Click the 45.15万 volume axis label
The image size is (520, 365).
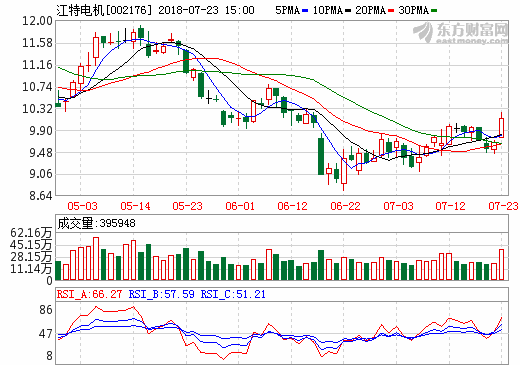coord(31,245)
